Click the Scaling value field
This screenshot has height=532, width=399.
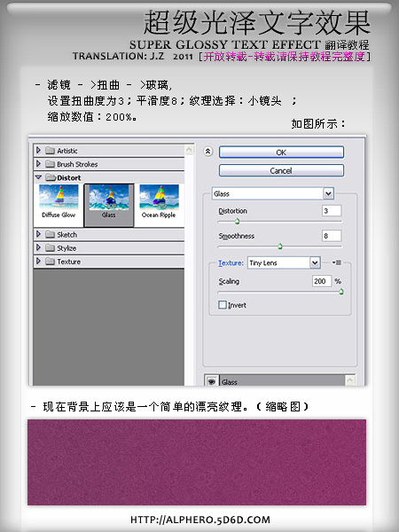click(322, 281)
